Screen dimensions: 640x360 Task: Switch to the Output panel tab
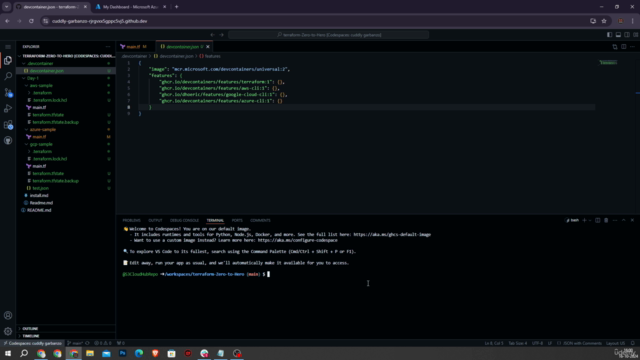pos(155,220)
